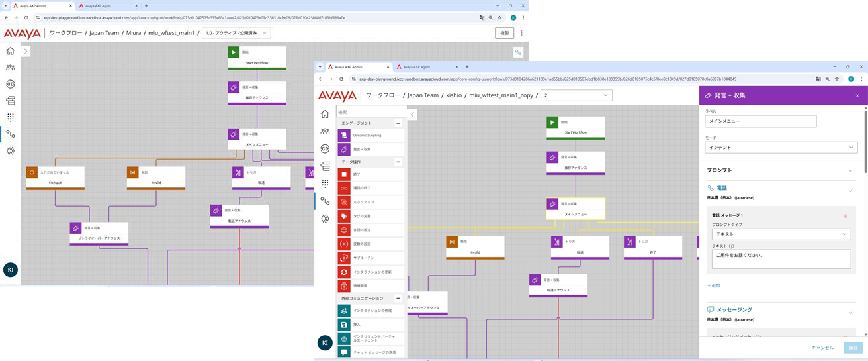The height and width of the screenshot is (361, 868).
Task: Choose the サブルーチン subroutine palette item
Action: 343,258
